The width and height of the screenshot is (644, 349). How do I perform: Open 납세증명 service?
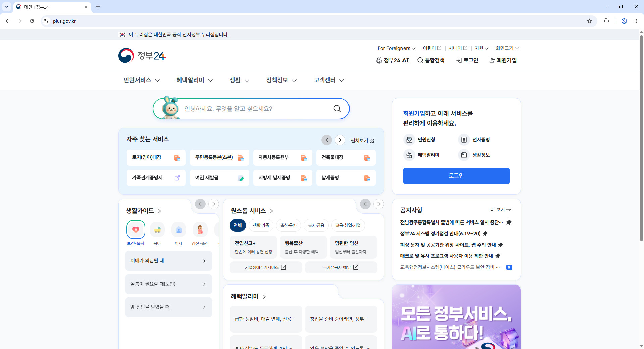[346, 178]
